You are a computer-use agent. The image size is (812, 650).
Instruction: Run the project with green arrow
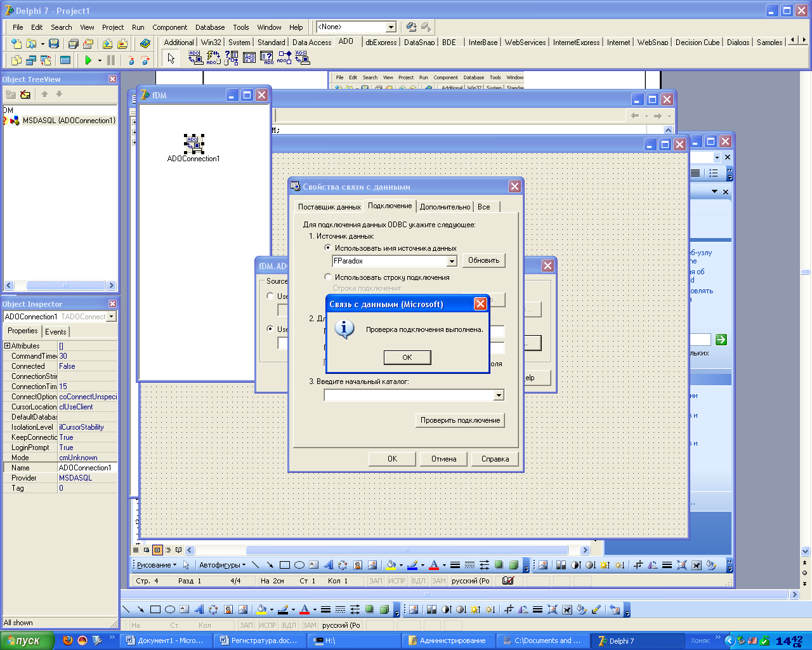click(88, 60)
